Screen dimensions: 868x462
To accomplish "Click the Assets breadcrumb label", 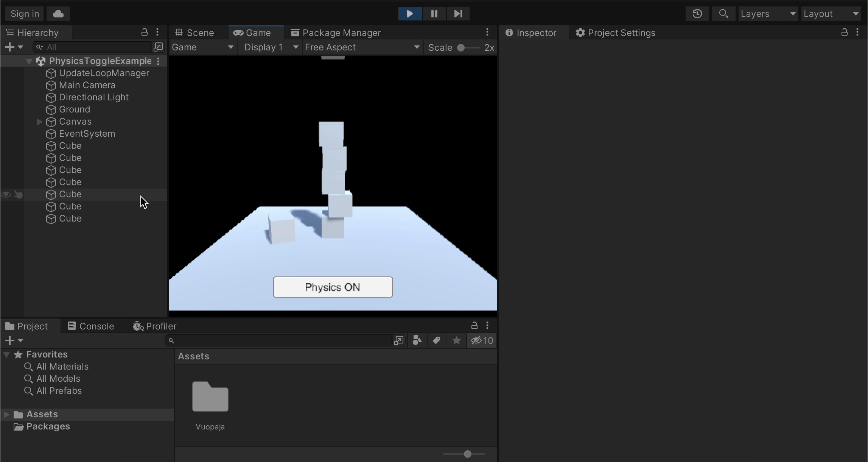I will 193,356.
